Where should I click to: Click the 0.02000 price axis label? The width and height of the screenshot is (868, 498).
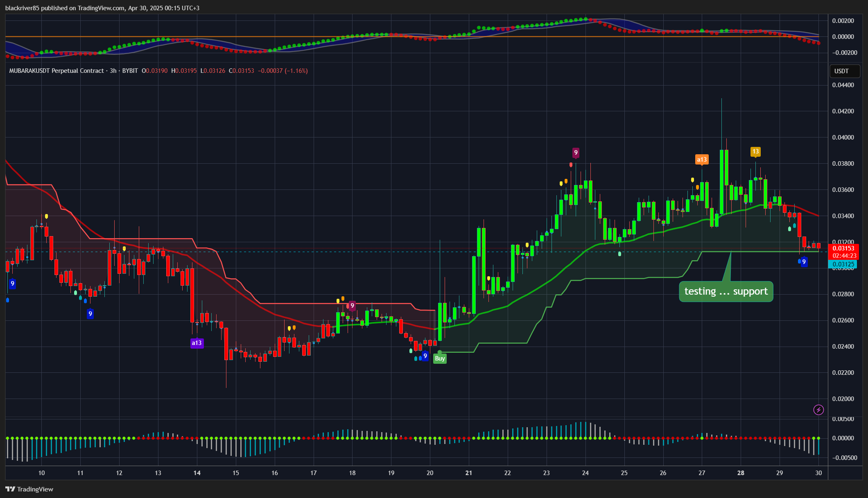(x=843, y=399)
